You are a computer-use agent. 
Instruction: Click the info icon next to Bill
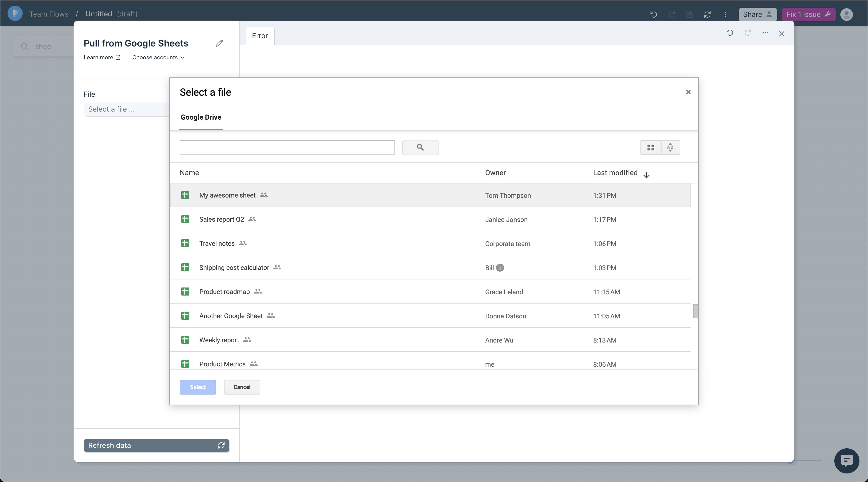(x=500, y=268)
